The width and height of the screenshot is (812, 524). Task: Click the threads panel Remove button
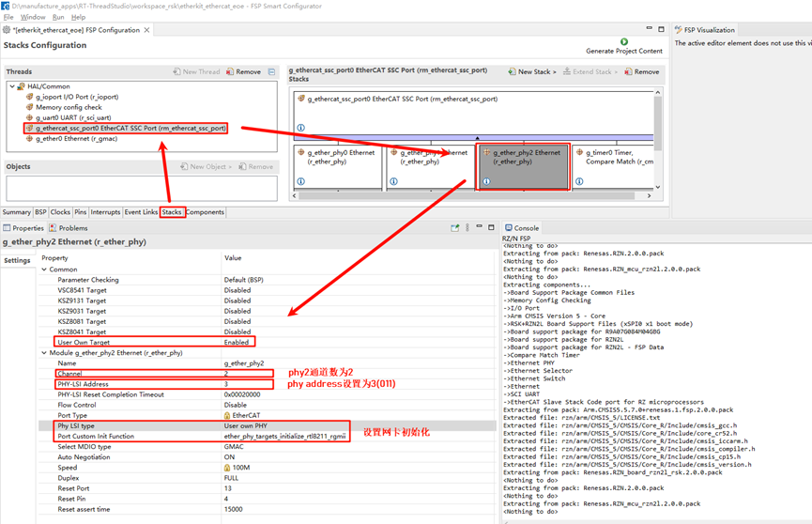coord(243,71)
